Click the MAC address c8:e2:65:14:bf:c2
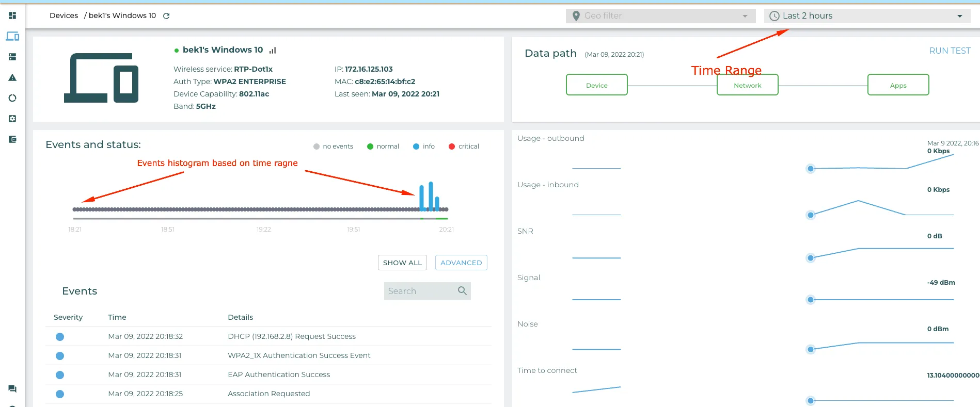Image resolution: width=980 pixels, height=407 pixels. point(385,82)
